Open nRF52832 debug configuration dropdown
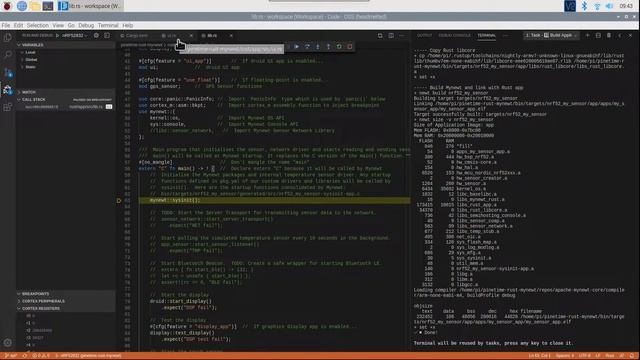This screenshot has height=360, width=640. click(75, 36)
